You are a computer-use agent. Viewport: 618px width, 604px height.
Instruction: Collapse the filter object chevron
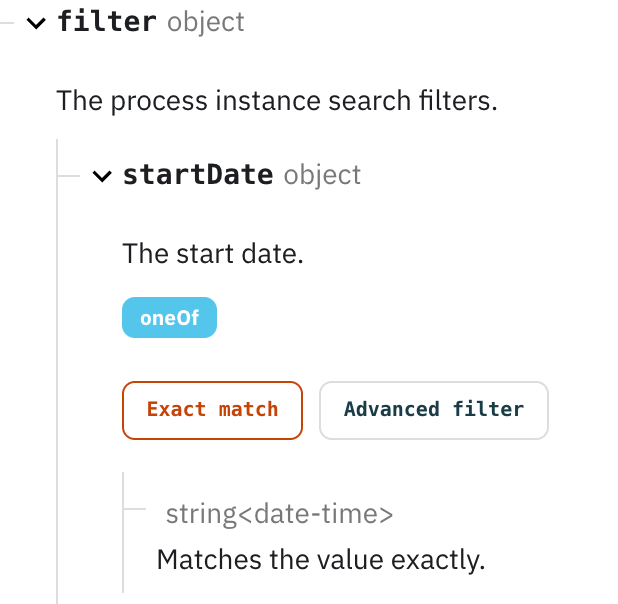(38, 23)
